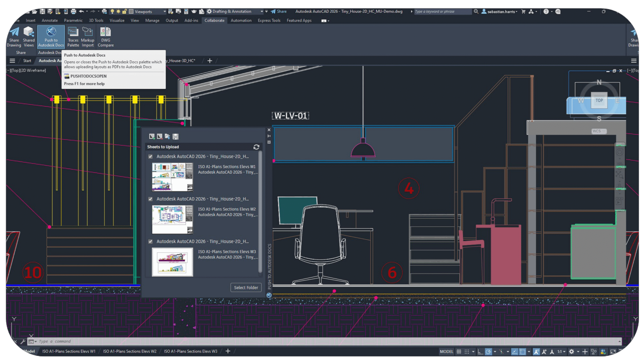Click the Select Folder button
644x364 pixels.
click(x=246, y=287)
